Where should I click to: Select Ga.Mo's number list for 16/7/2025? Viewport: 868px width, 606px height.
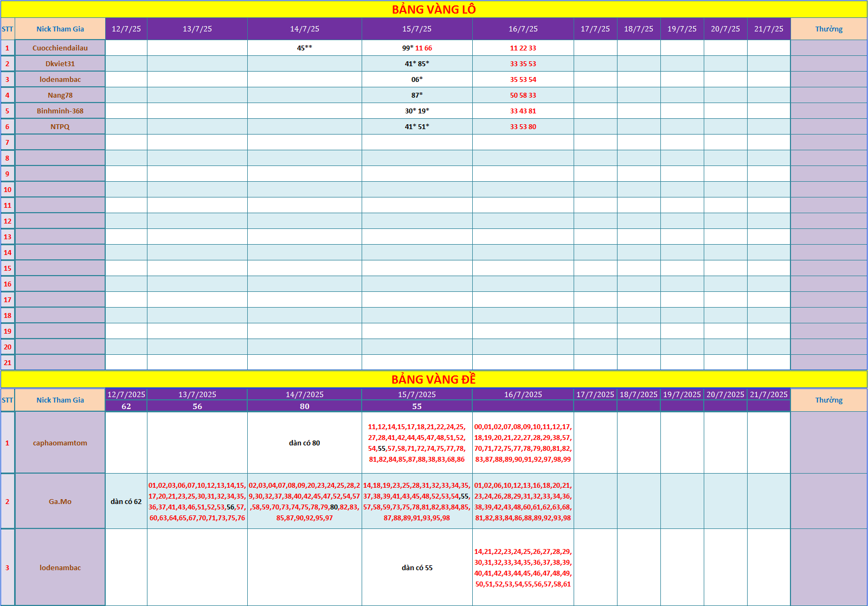523,501
